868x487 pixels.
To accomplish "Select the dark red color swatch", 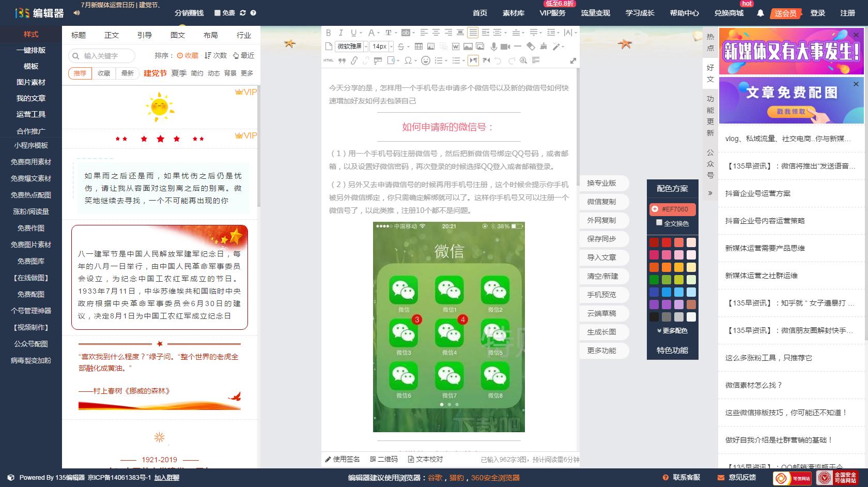I will pyautogui.click(x=654, y=242).
